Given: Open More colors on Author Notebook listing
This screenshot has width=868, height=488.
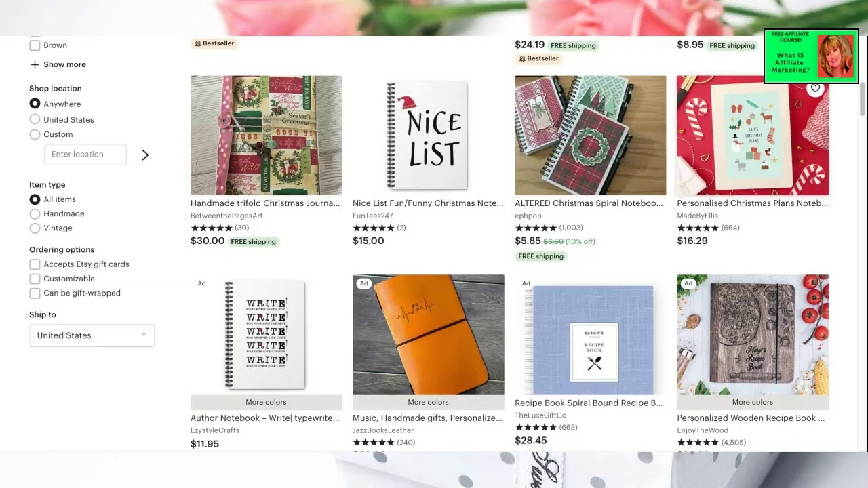Looking at the screenshot, I should click(x=266, y=402).
